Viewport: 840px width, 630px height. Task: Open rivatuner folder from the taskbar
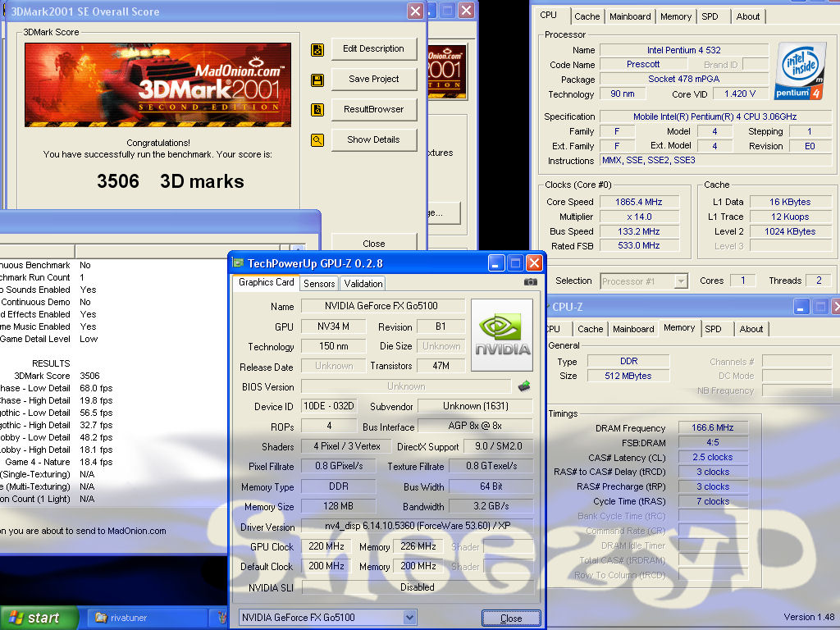coord(147,618)
